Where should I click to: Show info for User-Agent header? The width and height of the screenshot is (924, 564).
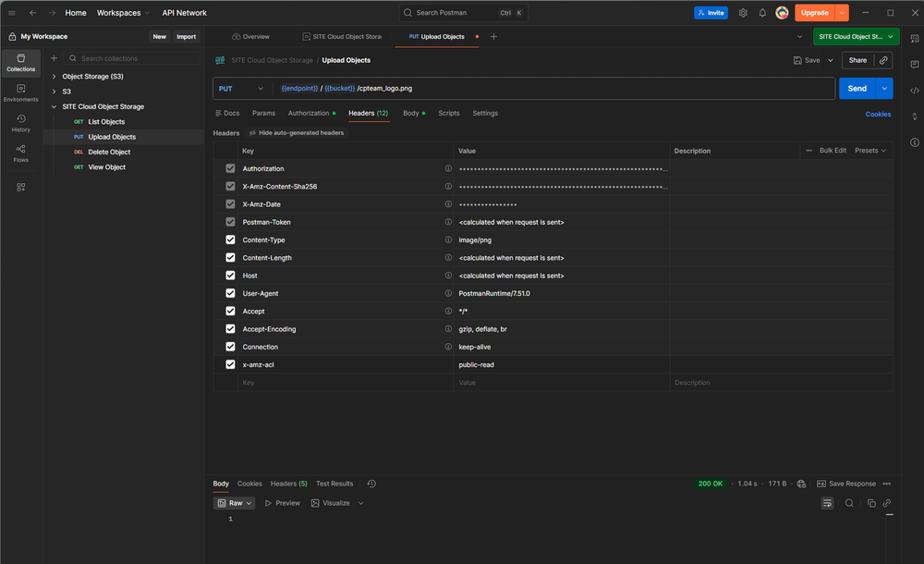pos(448,293)
